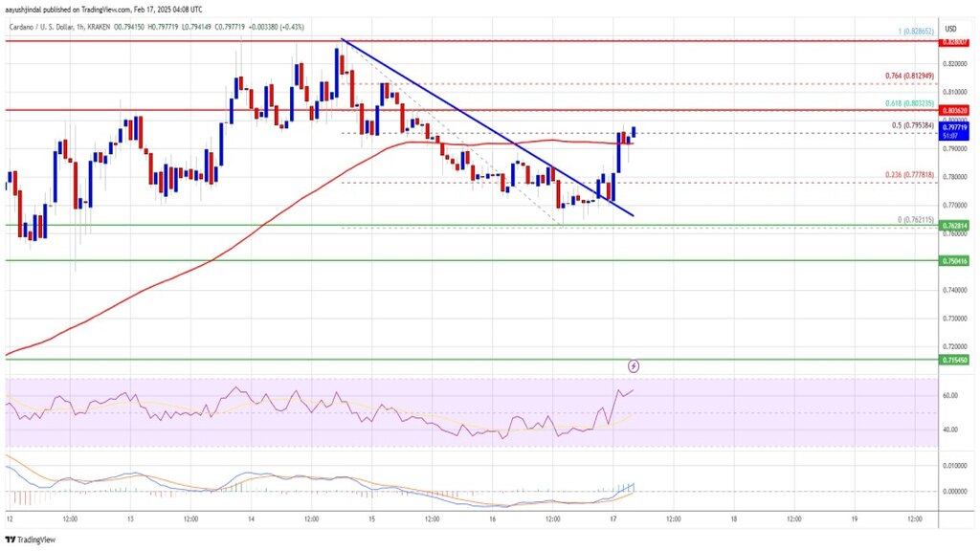Click the red 0.803620 resistance price tag
980x551 pixels.
pos(954,110)
